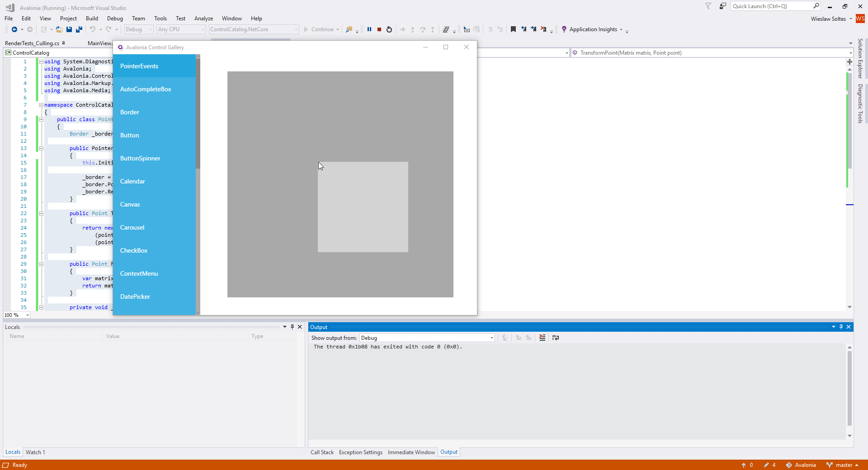Open the Debug menu

pos(115,18)
